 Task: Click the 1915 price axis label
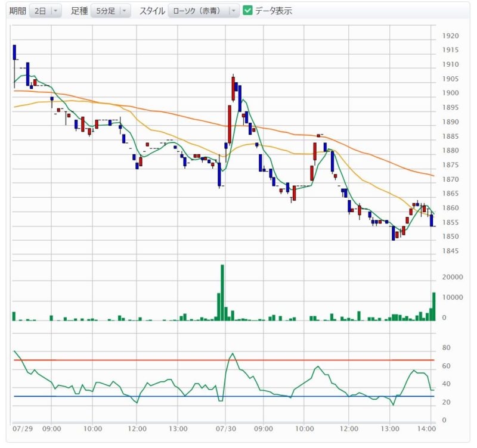[x=450, y=50]
